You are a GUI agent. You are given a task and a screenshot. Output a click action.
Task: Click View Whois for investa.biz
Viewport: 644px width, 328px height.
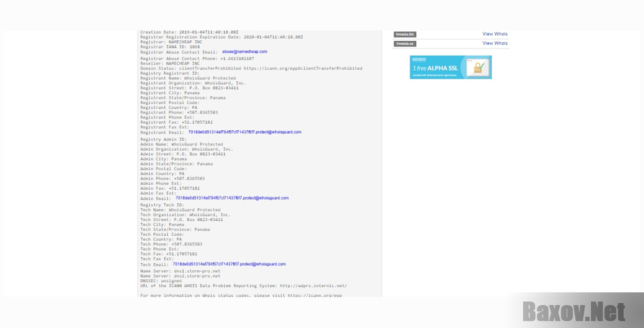(x=495, y=34)
